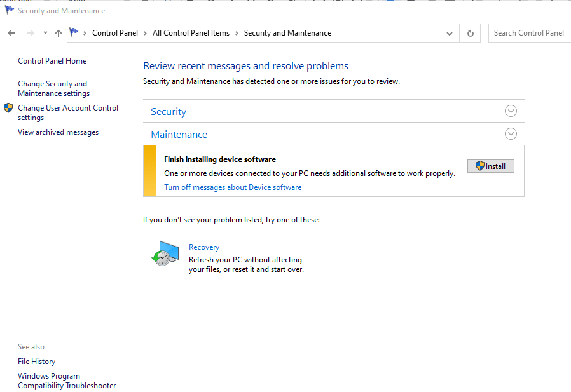Expand chevron after the flag icon breadcrumb
571x392 pixels.
click(x=85, y=33)
